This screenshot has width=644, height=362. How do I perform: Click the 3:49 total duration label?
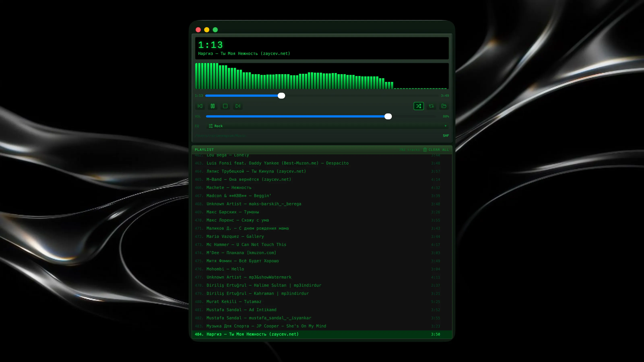coord(445,96)
